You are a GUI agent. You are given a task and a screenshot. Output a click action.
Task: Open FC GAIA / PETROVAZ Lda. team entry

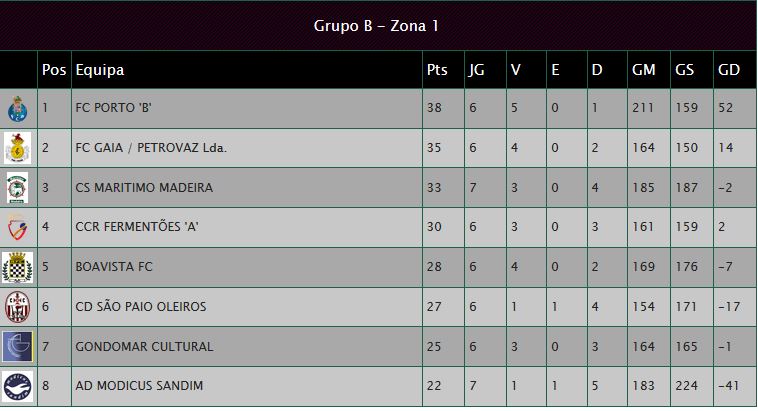point(151,147)
